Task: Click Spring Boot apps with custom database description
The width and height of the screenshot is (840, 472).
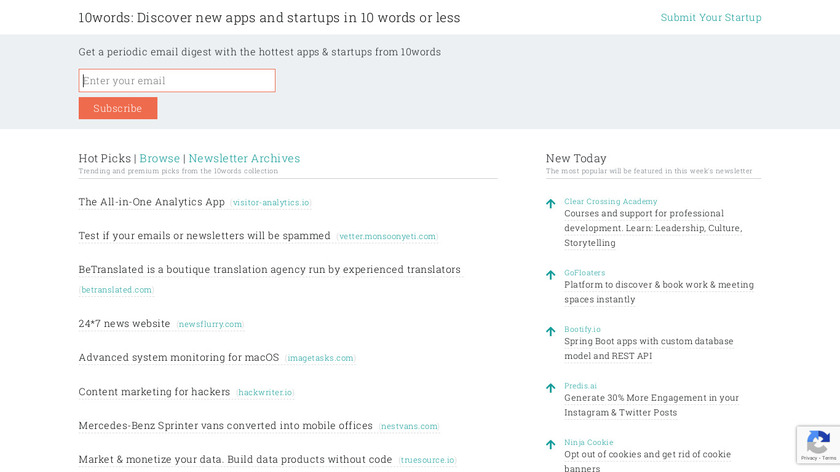Action: point(649,348)
